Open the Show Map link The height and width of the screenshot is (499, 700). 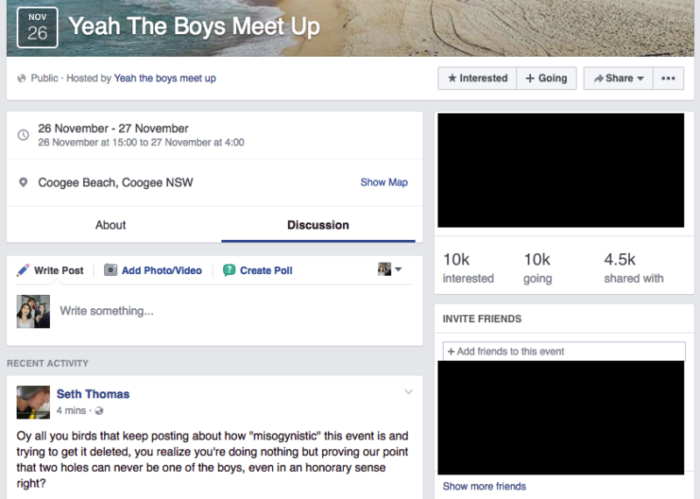coord(384,183)
